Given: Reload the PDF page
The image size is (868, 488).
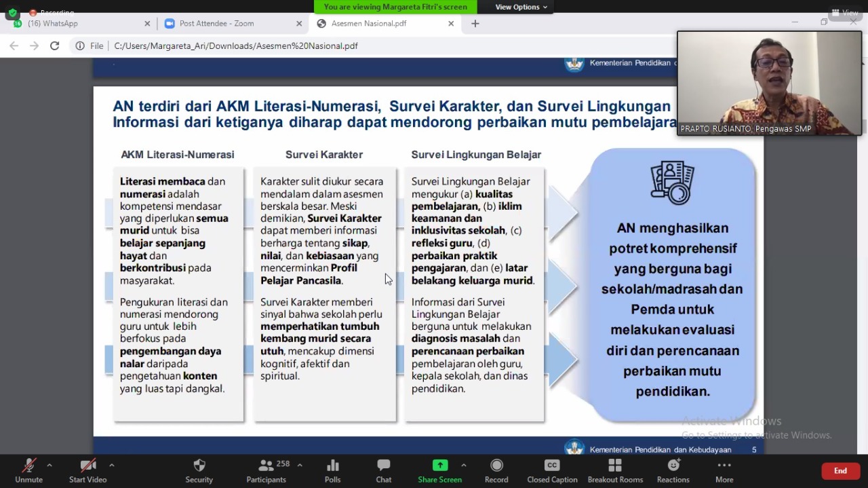Looking at the screenshot, I should tap(55, 45).
